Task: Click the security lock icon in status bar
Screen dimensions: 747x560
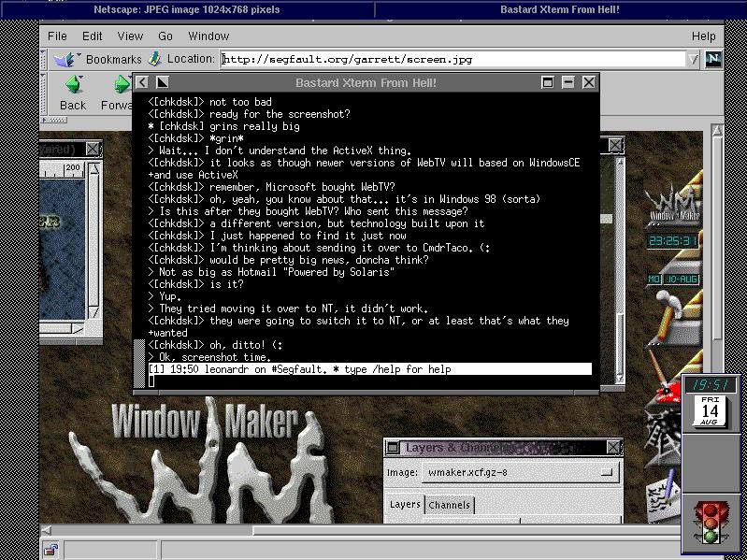Action: click(x=51, y=550)
